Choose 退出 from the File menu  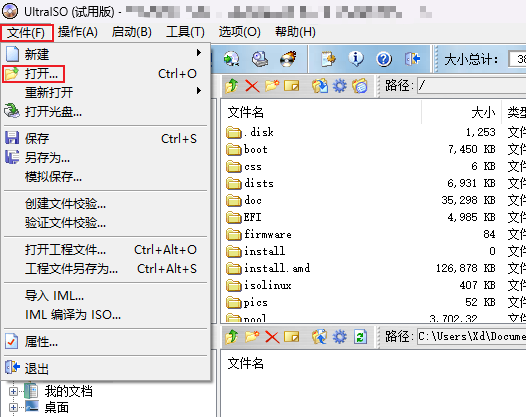106,369
